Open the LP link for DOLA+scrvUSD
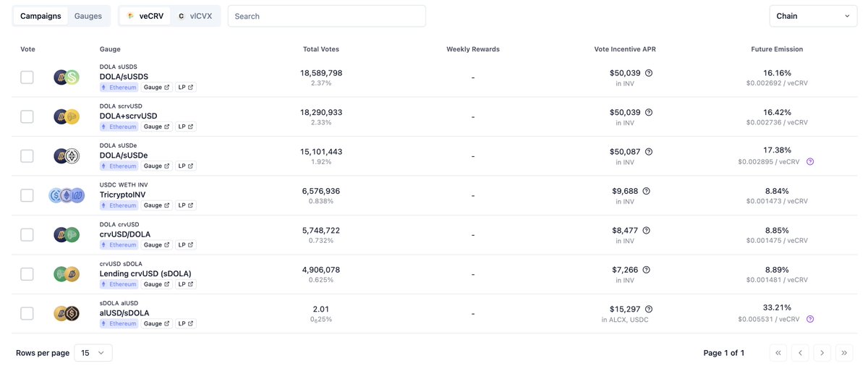The height and width of the screenshot is (371, 868). pos(186,127)
